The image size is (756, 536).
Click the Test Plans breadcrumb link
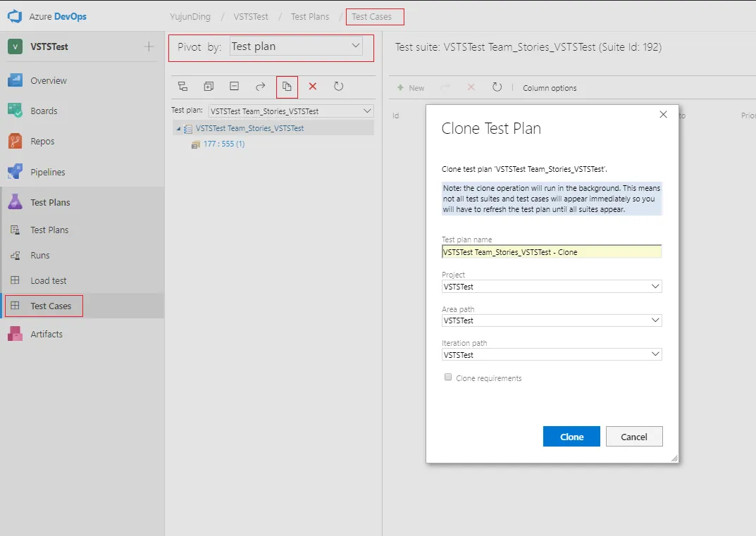pyautogui.click(x=310, y=16)
